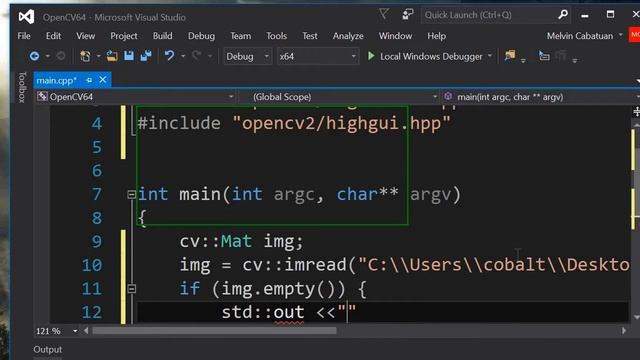Open the Output panel tab
This screenshot has height=360, width=640.
[x=48, y=349]
